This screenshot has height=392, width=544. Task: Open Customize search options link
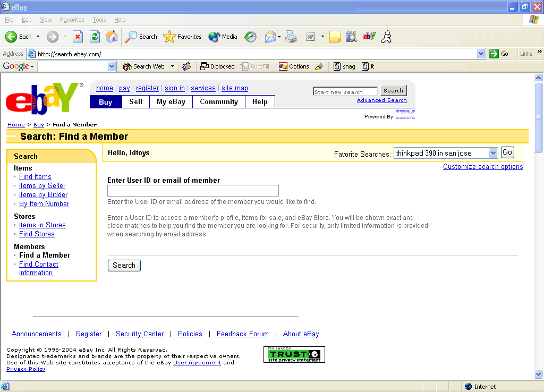(483, 166)
